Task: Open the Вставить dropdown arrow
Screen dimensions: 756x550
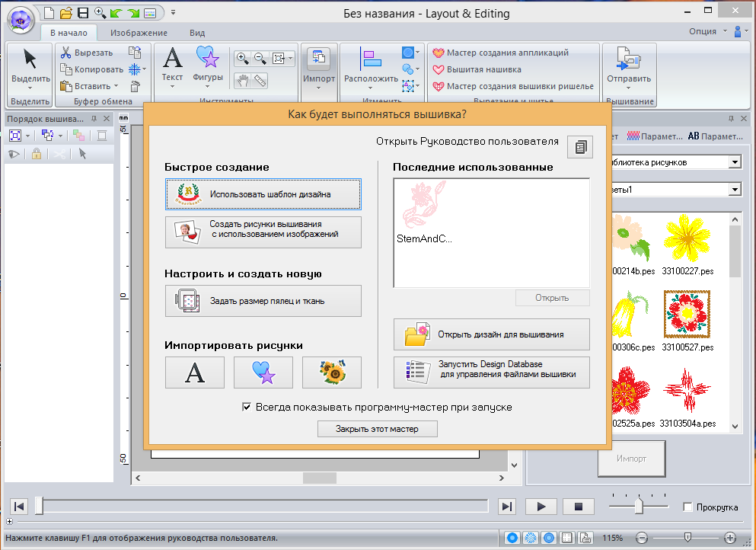Action: point(116,86)
